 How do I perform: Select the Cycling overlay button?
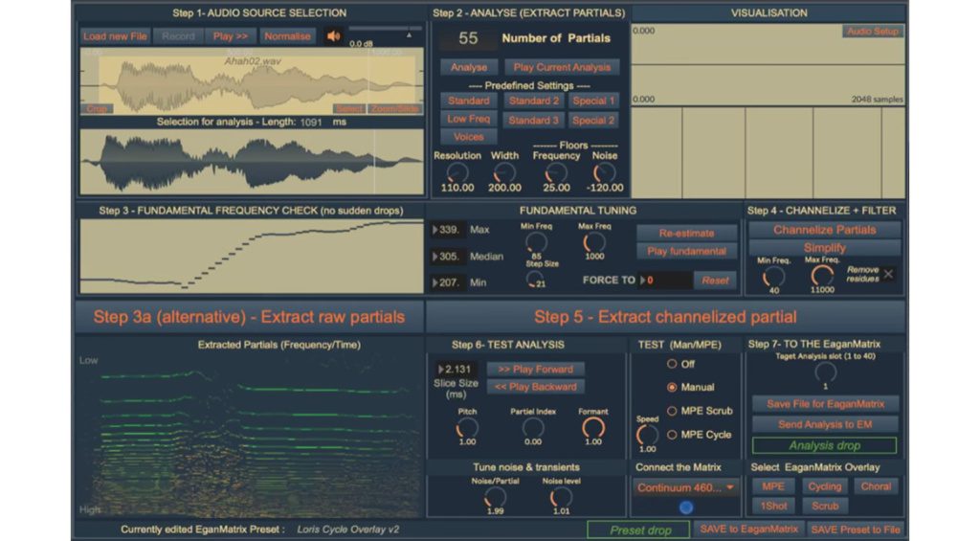[824, 486]
